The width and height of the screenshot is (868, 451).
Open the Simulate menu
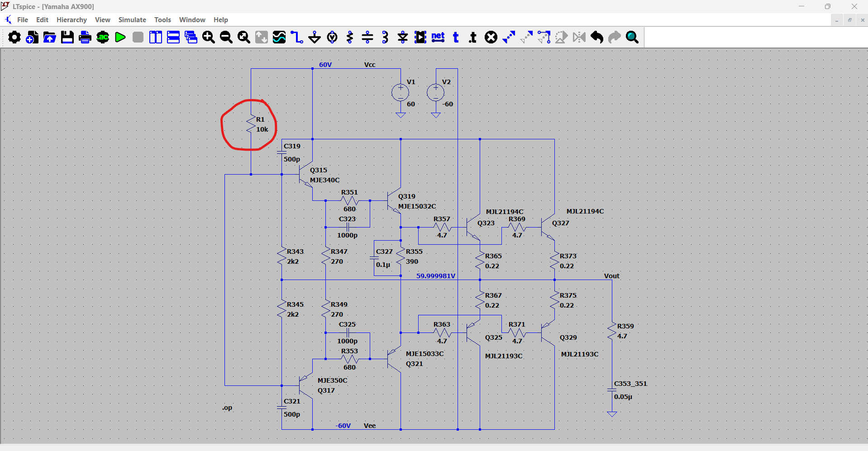coord(132,20)
